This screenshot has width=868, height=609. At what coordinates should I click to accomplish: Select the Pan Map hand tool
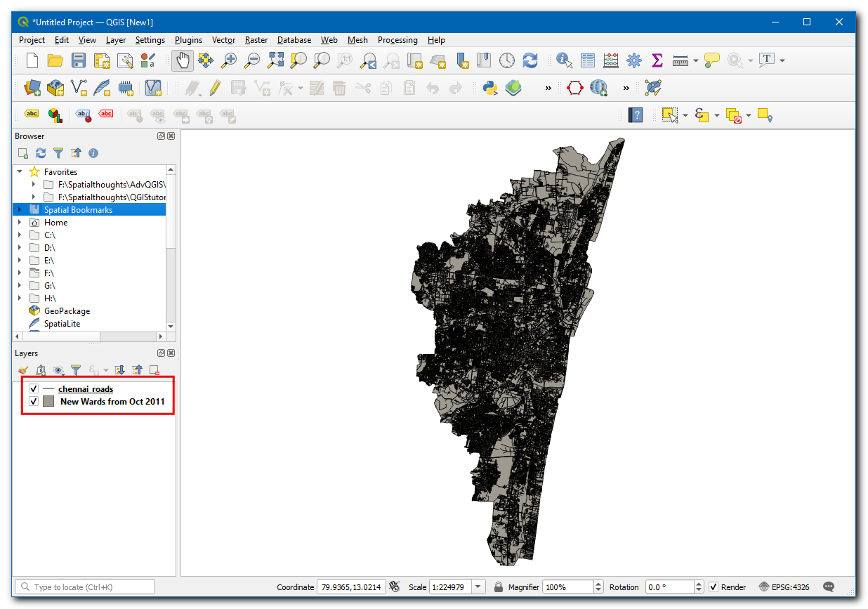[183, 60]
